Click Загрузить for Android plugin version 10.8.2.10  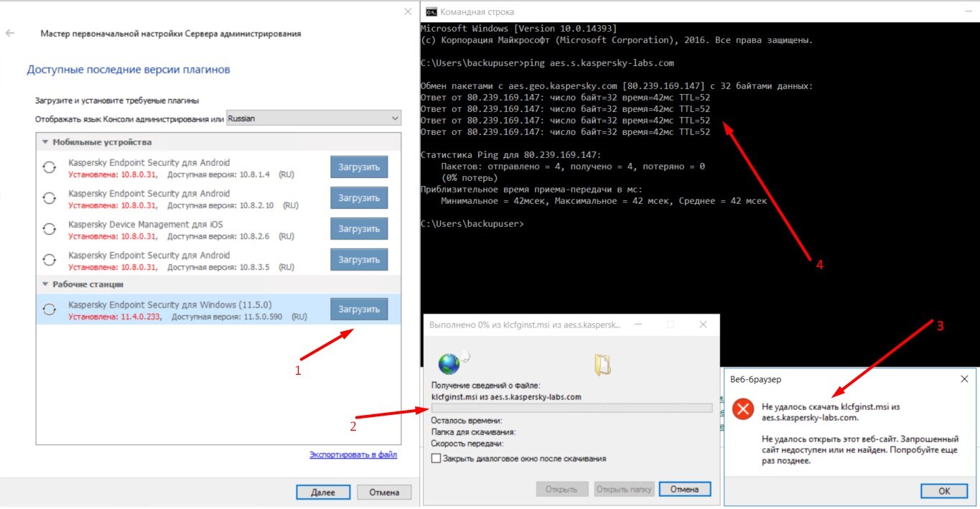359,198
